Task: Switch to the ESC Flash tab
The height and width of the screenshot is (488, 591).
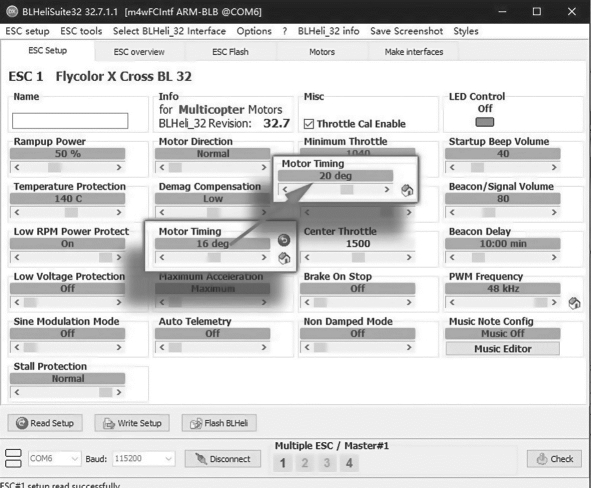Action: pos(230,52)
